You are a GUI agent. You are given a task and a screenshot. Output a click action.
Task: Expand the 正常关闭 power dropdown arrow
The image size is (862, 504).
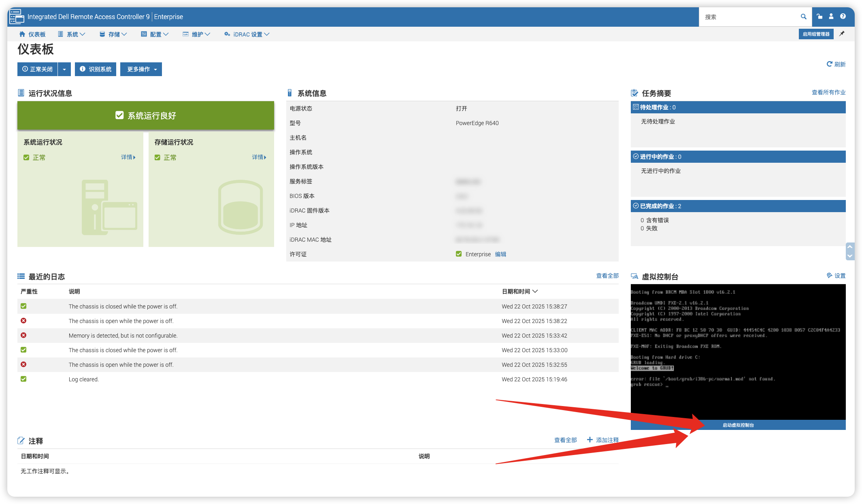[64, 69]
